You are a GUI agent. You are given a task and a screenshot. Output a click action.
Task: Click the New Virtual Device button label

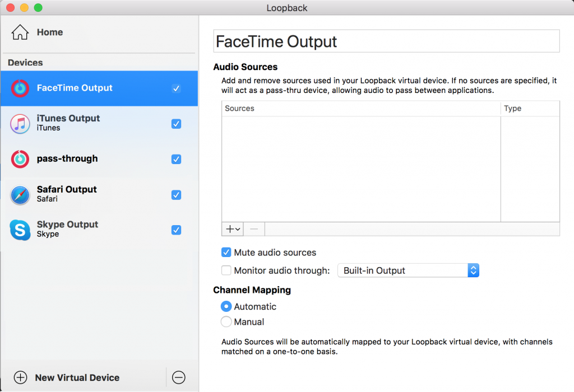77,377
